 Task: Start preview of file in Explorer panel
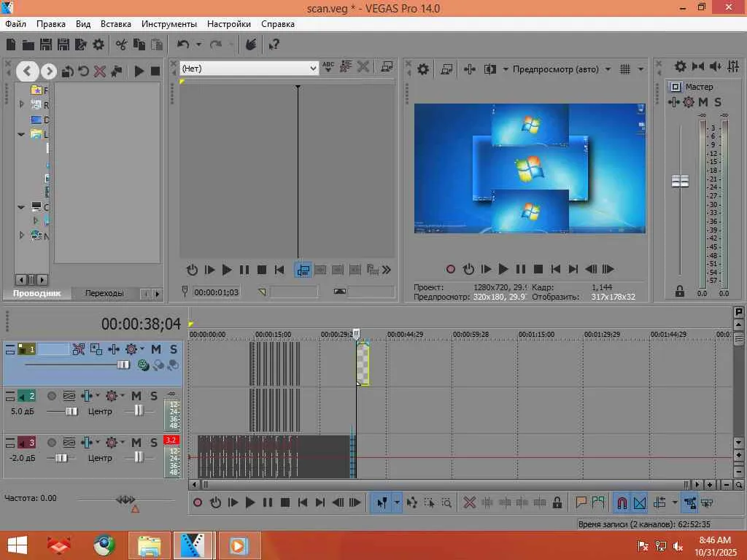pos(139,71)
